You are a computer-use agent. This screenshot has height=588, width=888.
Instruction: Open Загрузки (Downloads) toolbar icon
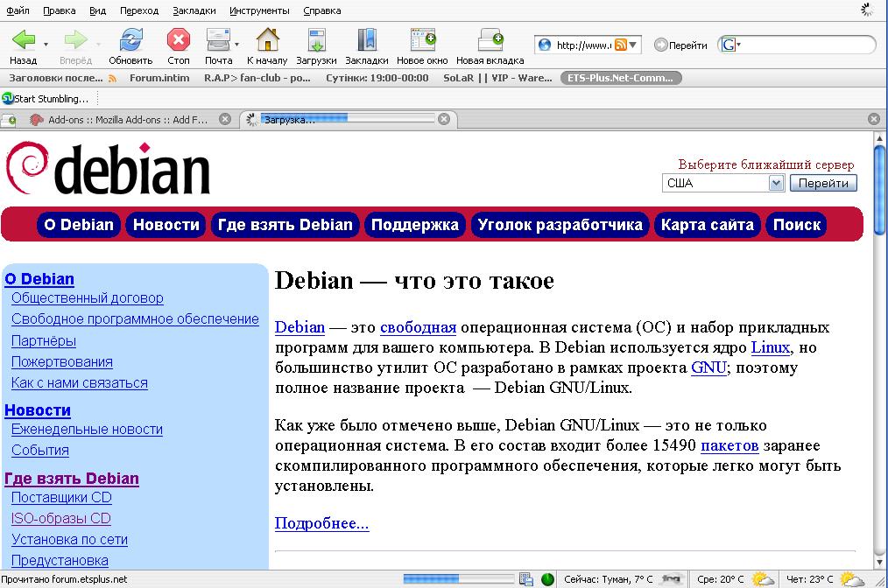[316, 40]
